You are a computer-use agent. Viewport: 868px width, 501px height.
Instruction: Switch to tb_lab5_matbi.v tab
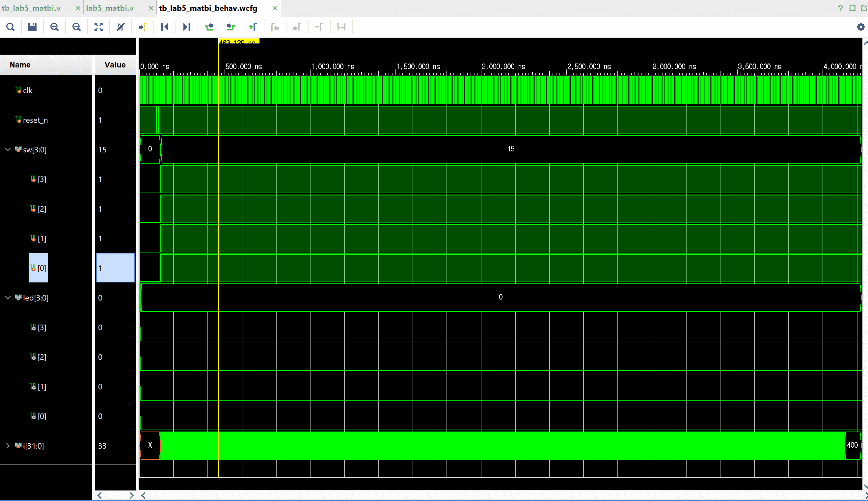(32, 8)
